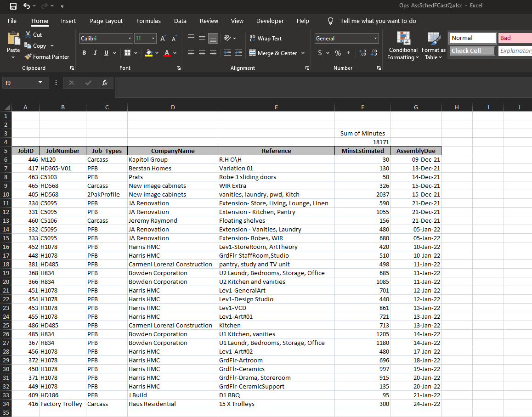Image resolution: width=532 pixels, height=417 pixels.
Task: Click the yellow Fill Color button
Action: click(149, 53)
